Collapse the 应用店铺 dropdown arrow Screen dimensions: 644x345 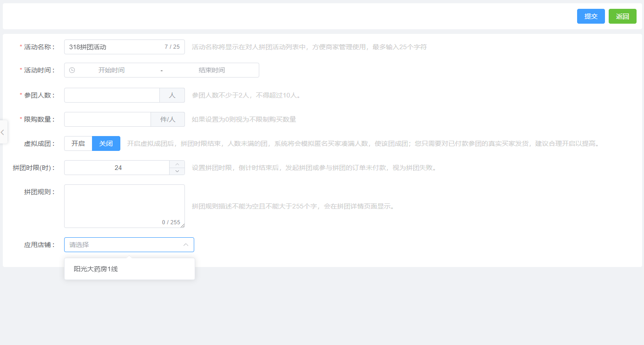coord(186,245)
